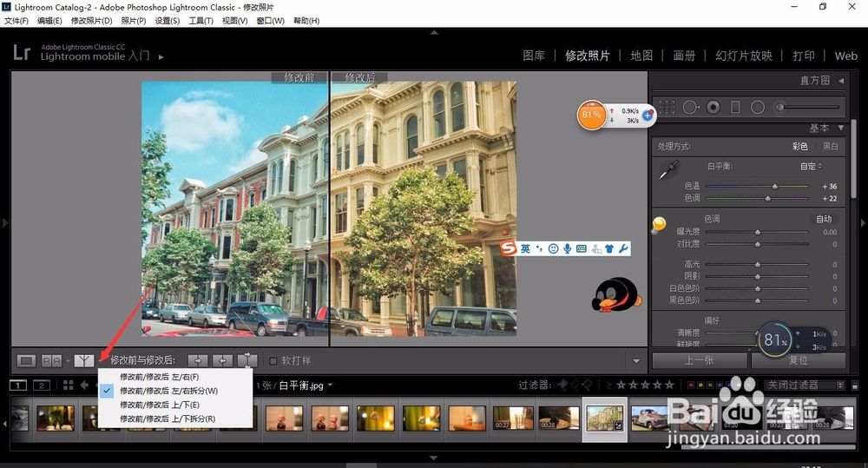Go back with filmstrip left arrow
The height and width of the screenshot is (468, 868).
click(x=85, y=385)
